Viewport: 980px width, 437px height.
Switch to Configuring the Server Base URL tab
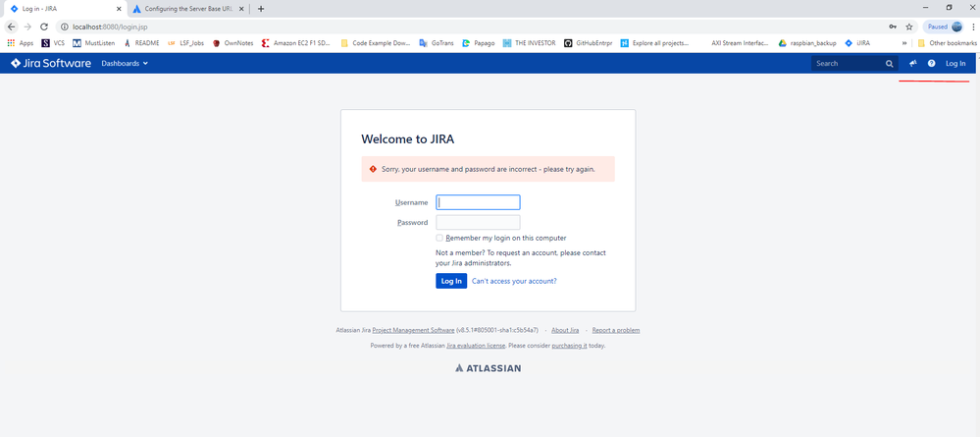point(186,9)
